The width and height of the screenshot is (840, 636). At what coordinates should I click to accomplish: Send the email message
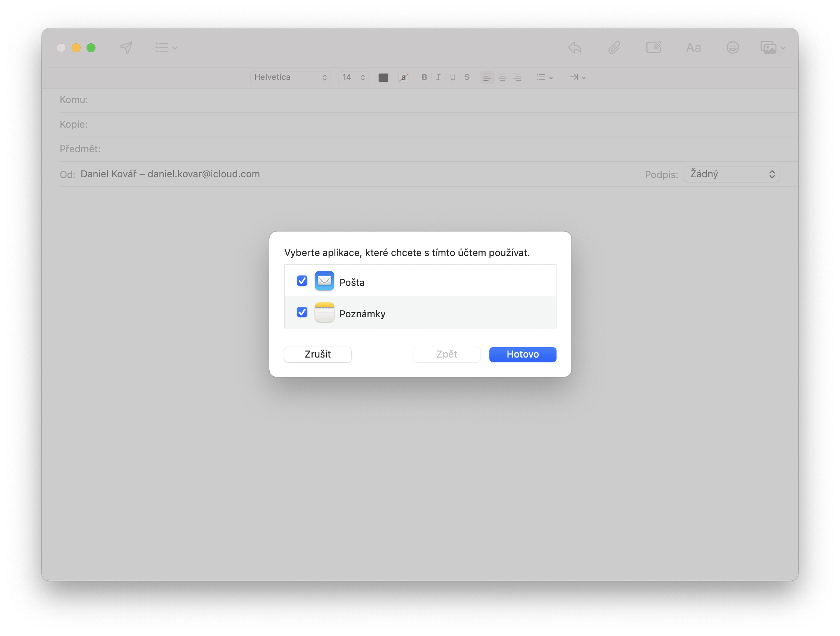coord(126,47)
